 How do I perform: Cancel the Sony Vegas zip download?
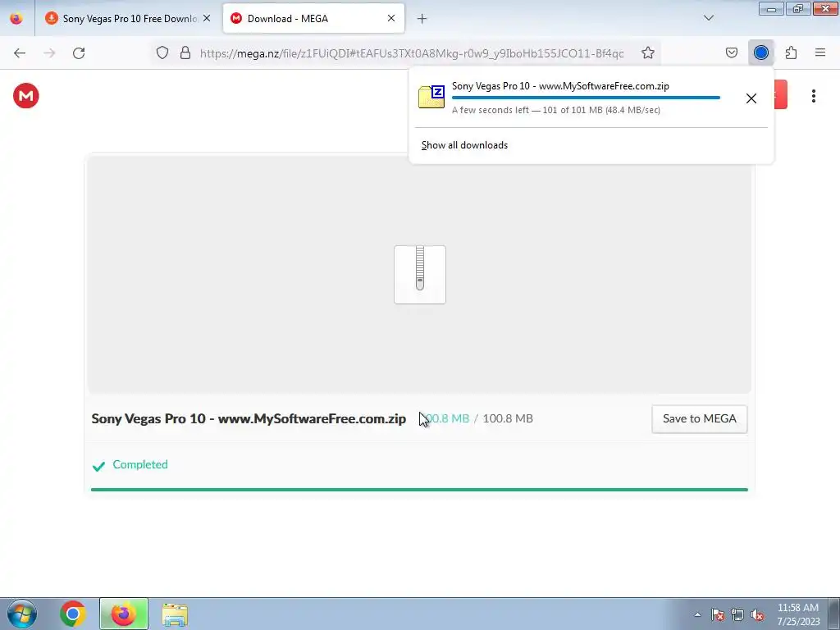pyautogui.click(x=751, y=98)
